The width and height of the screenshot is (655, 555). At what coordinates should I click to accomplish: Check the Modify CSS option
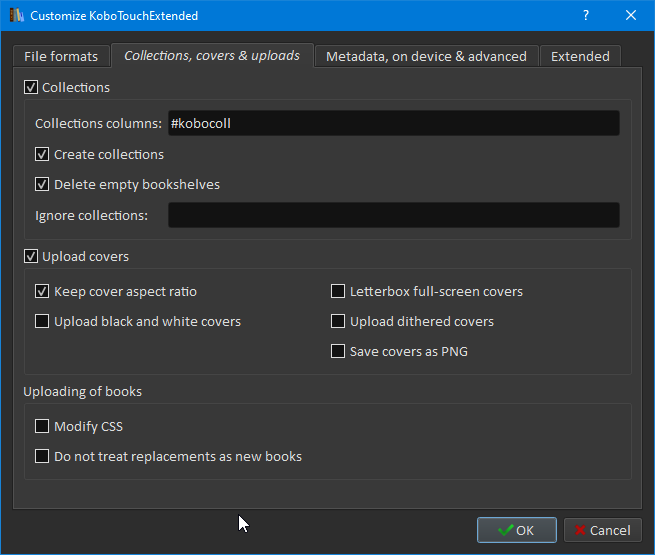[42, 426]
